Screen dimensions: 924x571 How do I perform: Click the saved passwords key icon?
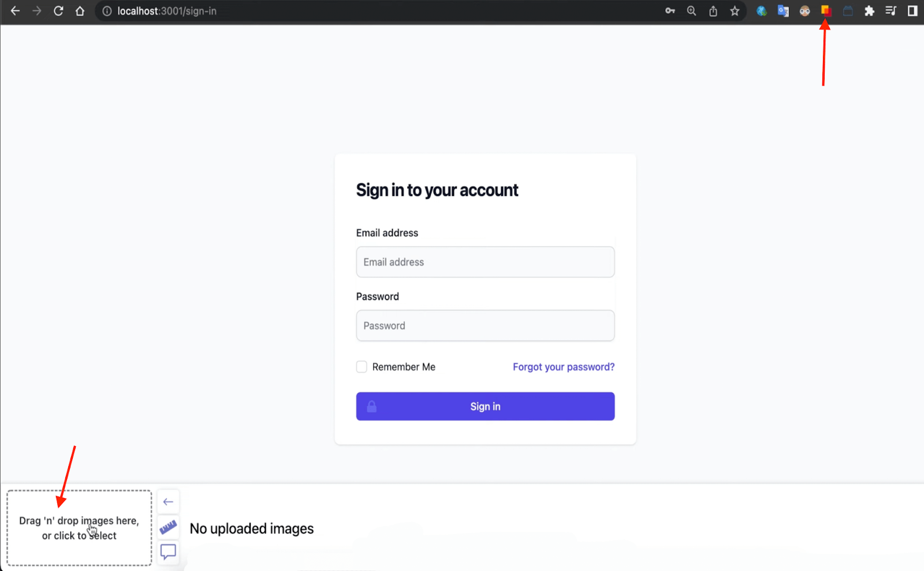670,11
